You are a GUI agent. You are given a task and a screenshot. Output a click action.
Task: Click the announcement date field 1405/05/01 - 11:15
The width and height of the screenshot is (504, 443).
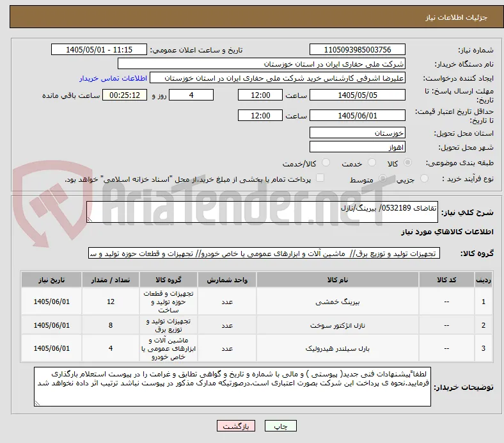coord(99,49)
